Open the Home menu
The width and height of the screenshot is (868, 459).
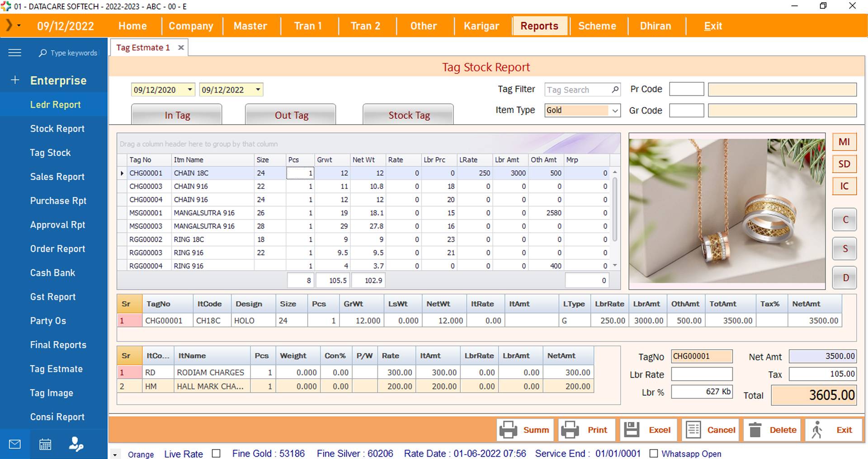tap(132, 26)
